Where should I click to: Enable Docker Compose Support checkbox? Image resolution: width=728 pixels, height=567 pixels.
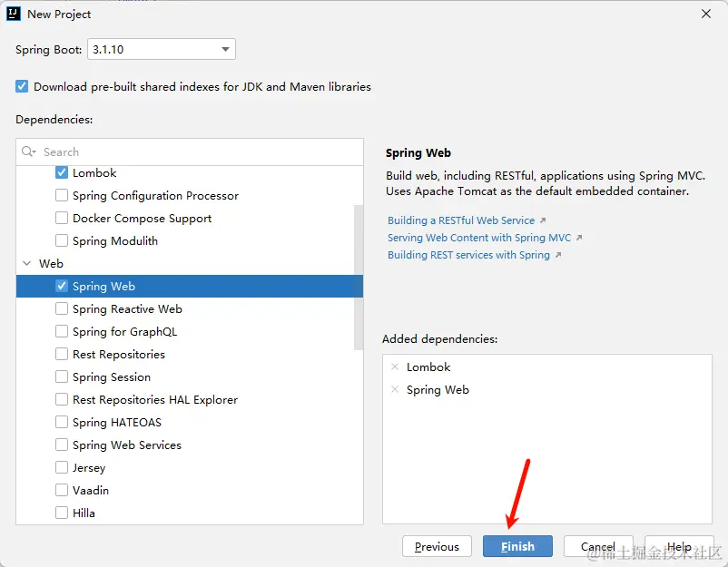point(62,218)
